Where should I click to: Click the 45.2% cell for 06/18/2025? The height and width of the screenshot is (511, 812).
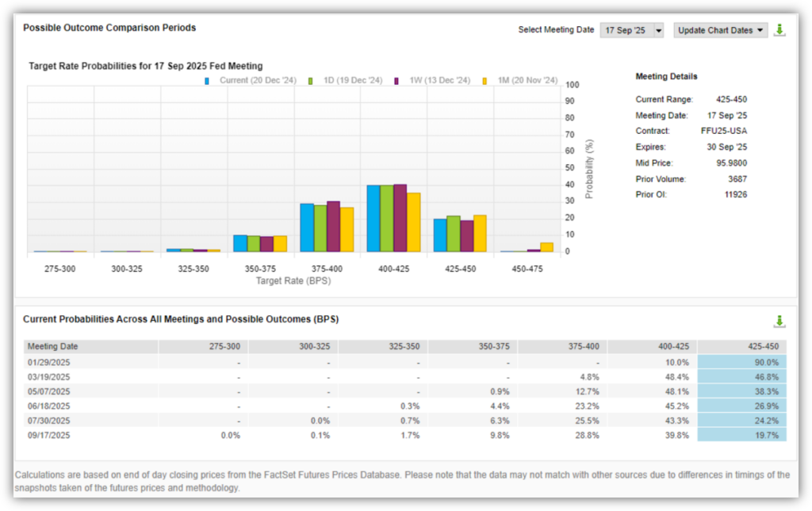click(653, 406)
